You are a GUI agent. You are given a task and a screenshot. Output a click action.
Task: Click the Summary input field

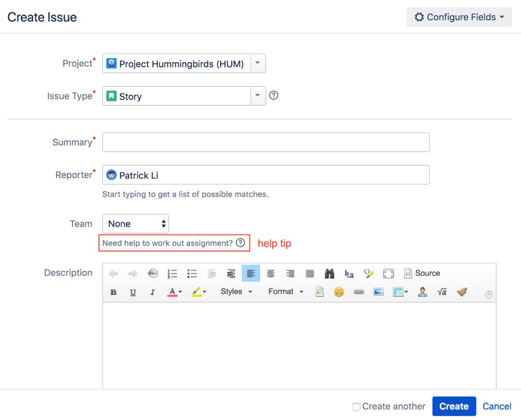click(x=266, y=142)
